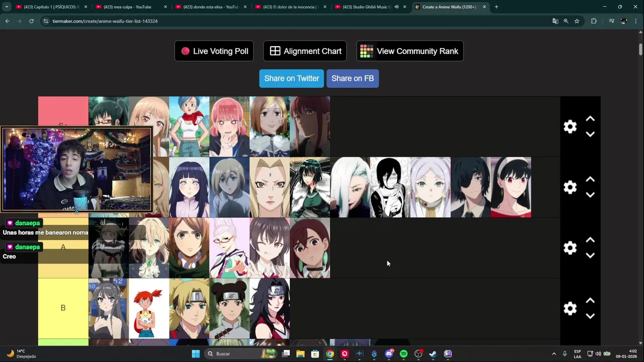Move the second tier row up
The width and height of the screenshot is (644, 362).
pyautogui.click(x=590, y=179)
